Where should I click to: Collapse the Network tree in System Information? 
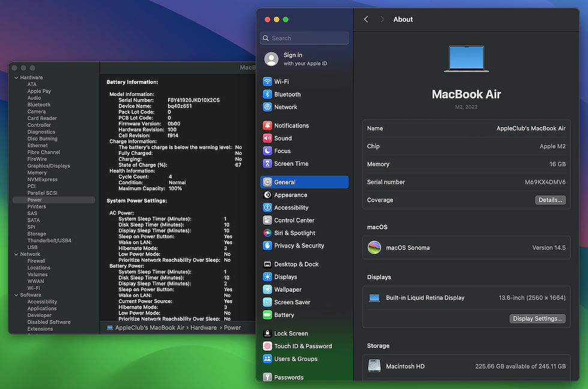coord(16,255)
